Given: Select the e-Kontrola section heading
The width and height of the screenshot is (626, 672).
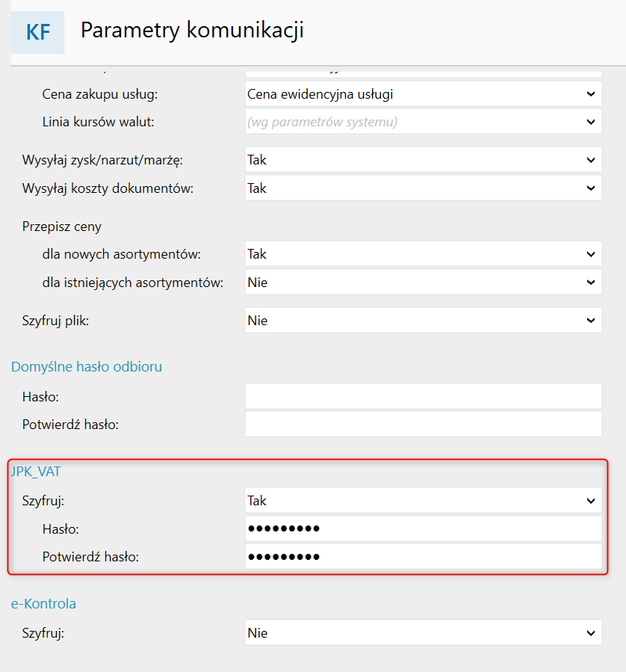Looking at the screenshot, I should (43, 603).
